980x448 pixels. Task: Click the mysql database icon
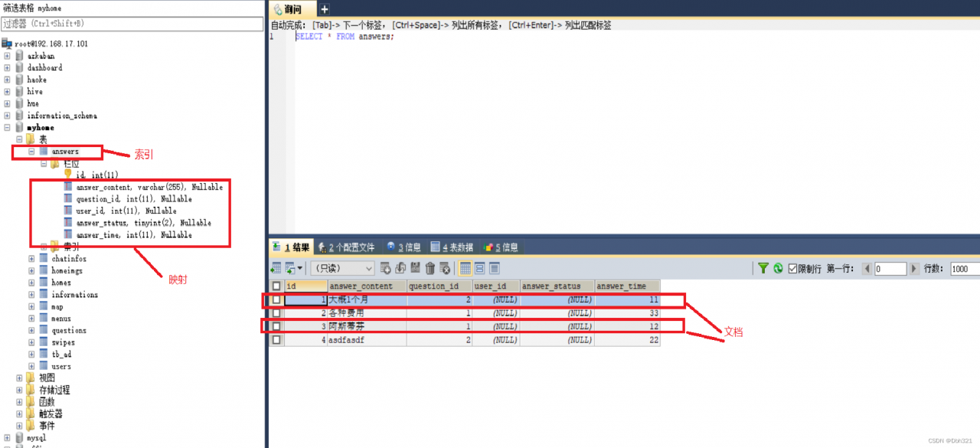(19, 438)
